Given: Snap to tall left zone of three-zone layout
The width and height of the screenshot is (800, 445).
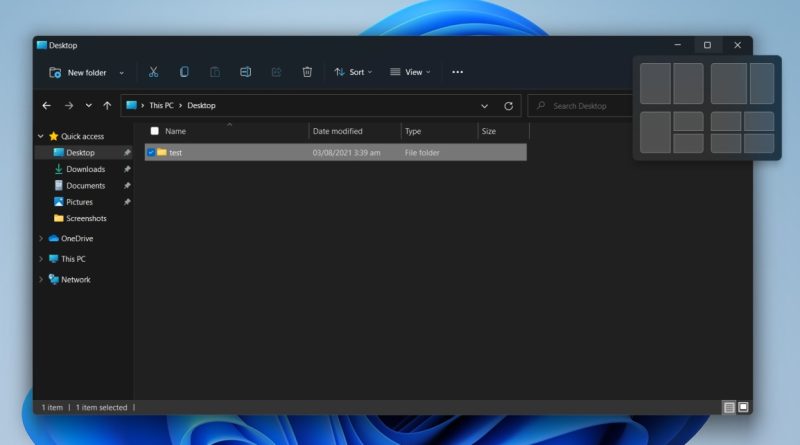Looking at the screenshot, I should point(655,133).
